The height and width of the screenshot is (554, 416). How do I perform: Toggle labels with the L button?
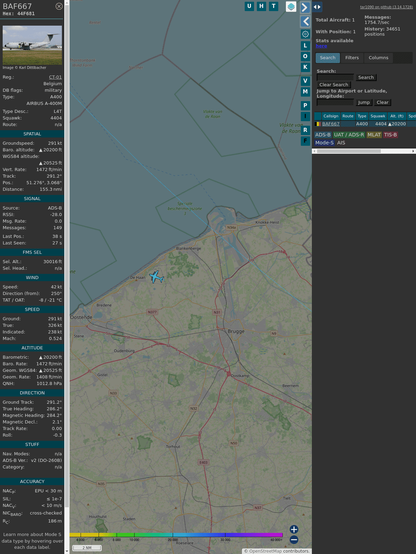(305, 46)
